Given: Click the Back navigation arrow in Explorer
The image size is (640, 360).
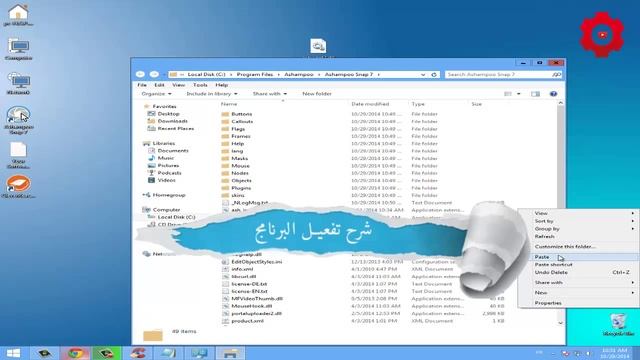Looking at the screenshot, I should [140, 74].
